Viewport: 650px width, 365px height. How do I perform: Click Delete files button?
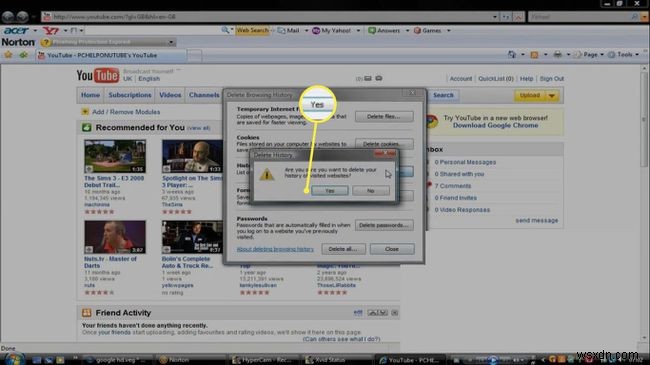pyautogui.click(x=384, y=117)
